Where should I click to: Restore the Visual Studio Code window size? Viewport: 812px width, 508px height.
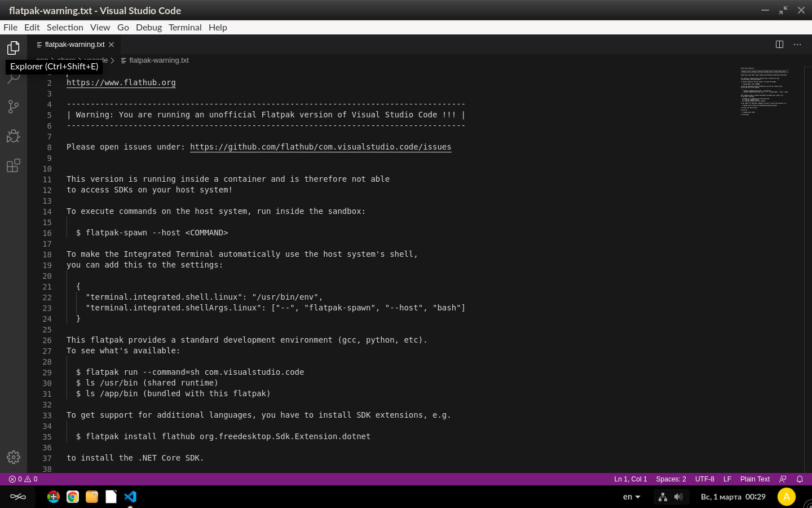(783, 10)
